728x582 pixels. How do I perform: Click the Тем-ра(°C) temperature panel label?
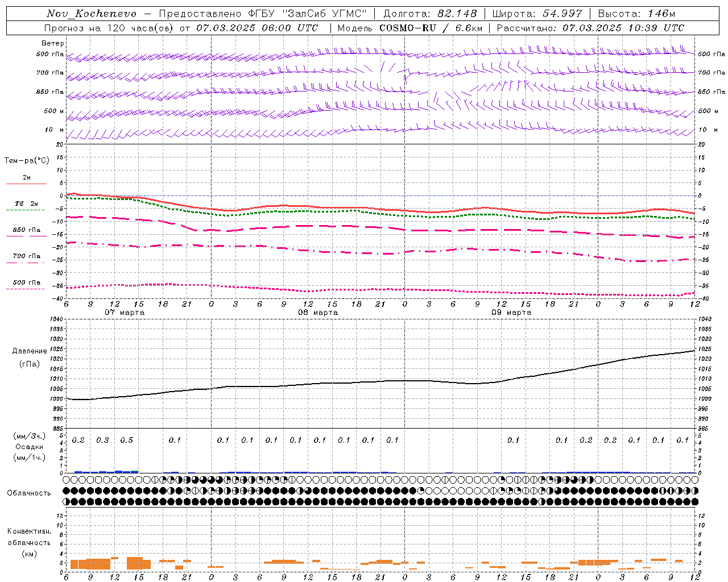pos(27,161)
